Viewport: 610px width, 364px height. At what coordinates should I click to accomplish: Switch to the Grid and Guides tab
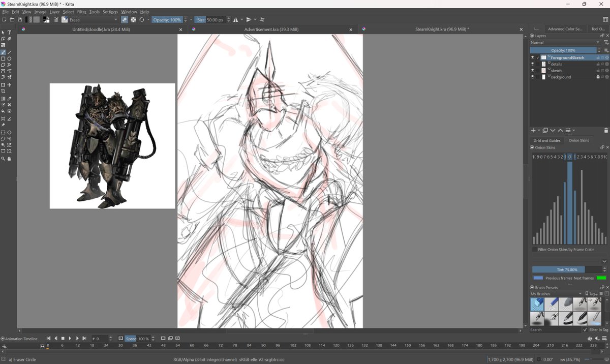tap(547, 140)
